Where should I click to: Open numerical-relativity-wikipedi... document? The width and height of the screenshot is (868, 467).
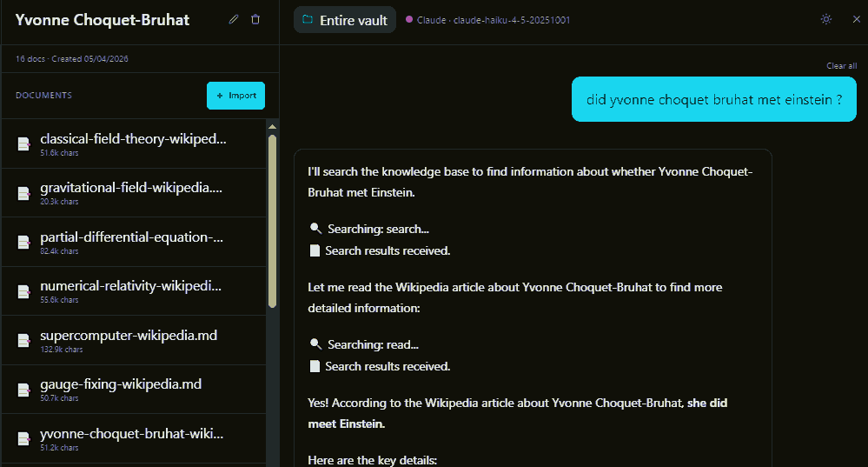(134, 290)
